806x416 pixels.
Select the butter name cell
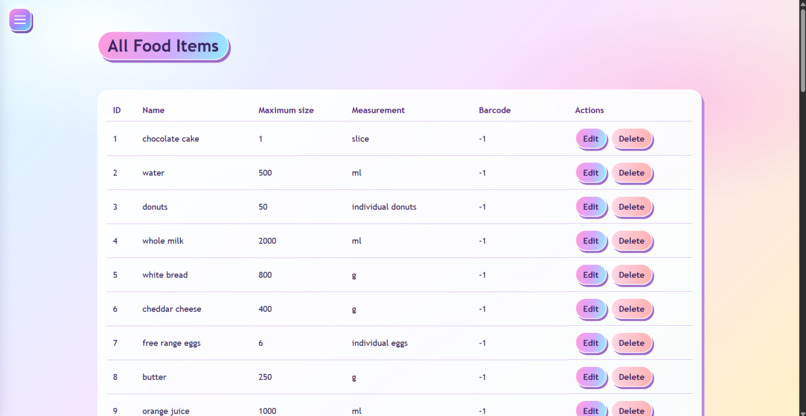pos(154,377)
